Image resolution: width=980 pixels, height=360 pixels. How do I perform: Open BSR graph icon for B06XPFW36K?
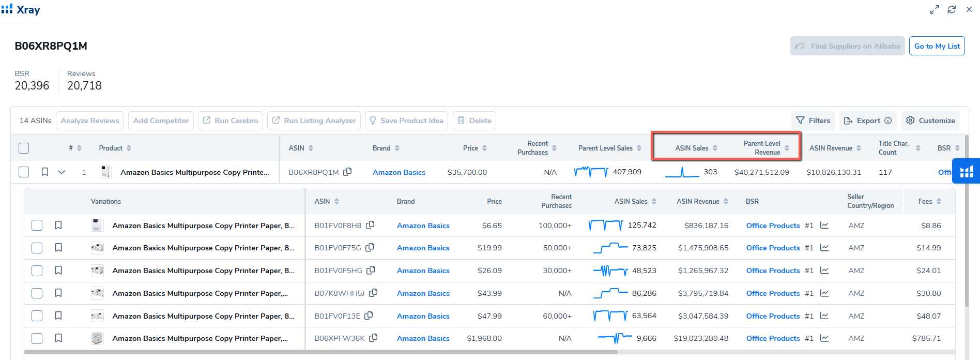(824, 338)
